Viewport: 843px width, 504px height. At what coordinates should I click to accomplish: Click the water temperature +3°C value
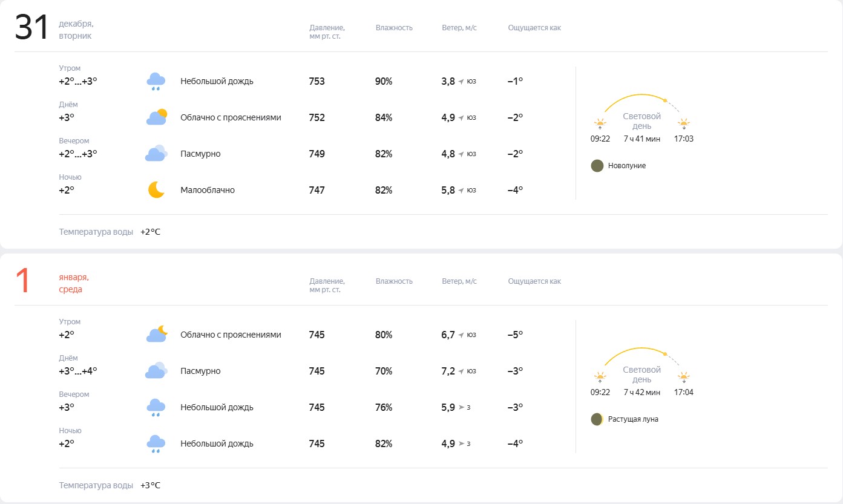(x=151, y=485)
